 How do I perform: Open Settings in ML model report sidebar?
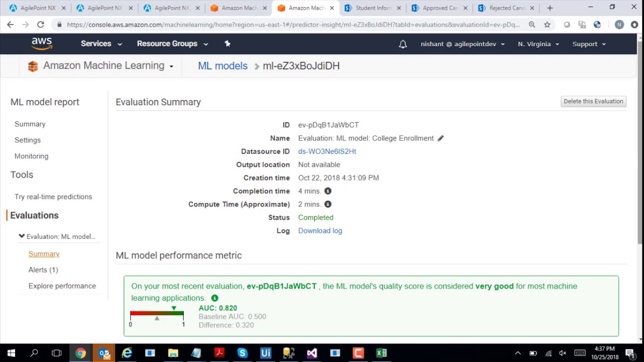pyautogui.click(x=28, y=140)
